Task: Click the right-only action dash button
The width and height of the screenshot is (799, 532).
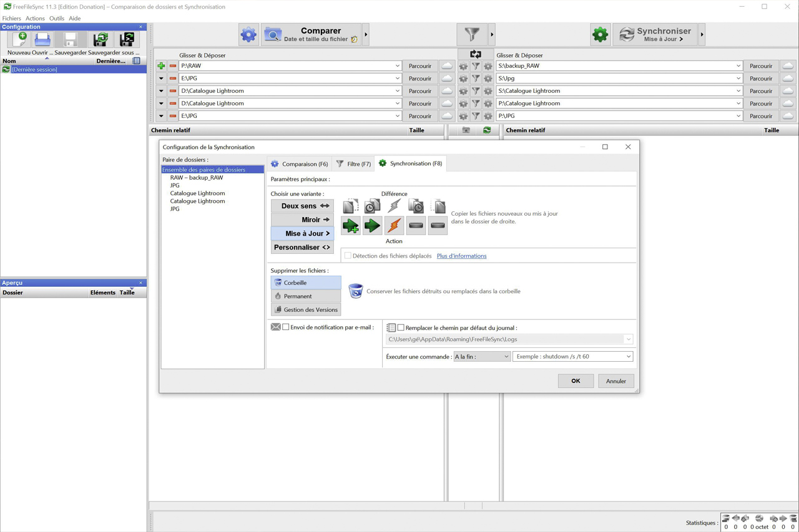Action: (438, 226)
